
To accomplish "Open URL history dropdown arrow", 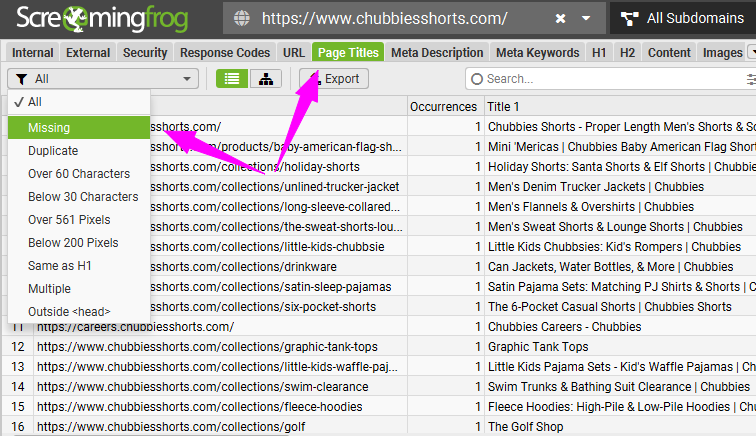I will pos(586,19).
